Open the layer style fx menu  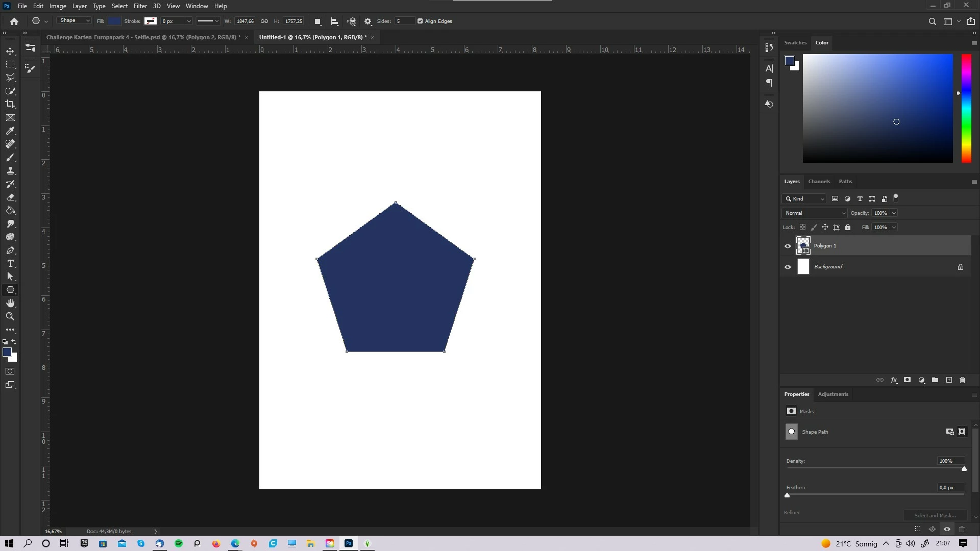894,380
